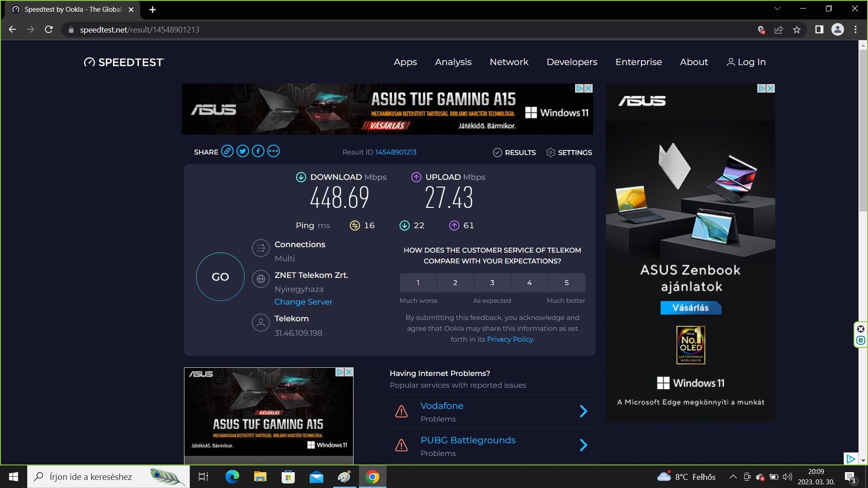Open Chrome profile avatar
Viewport: 868px width, 488px height.
(838, 30)
